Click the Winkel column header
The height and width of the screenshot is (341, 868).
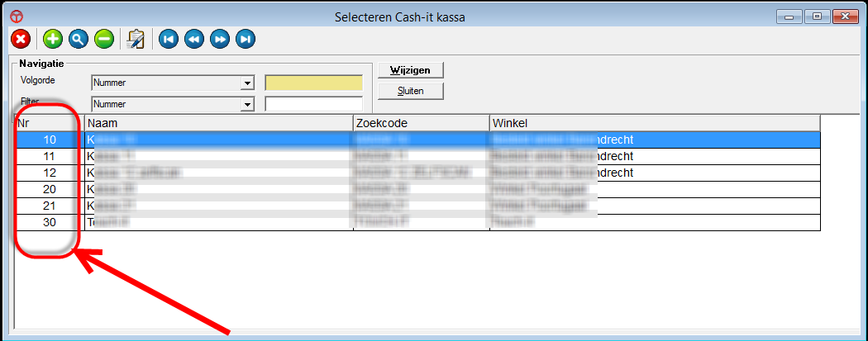pos(655,123)
